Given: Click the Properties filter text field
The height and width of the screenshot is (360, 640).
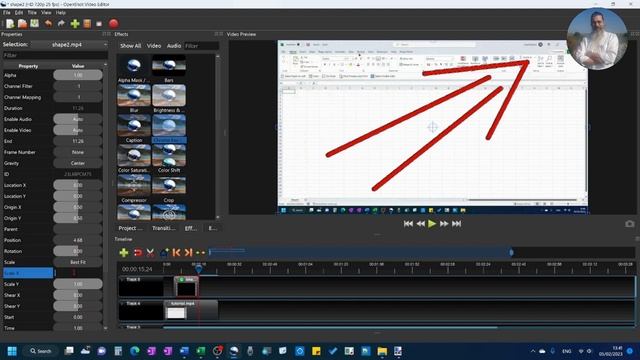Looking at the screenshot, I should tap(55, 56).
